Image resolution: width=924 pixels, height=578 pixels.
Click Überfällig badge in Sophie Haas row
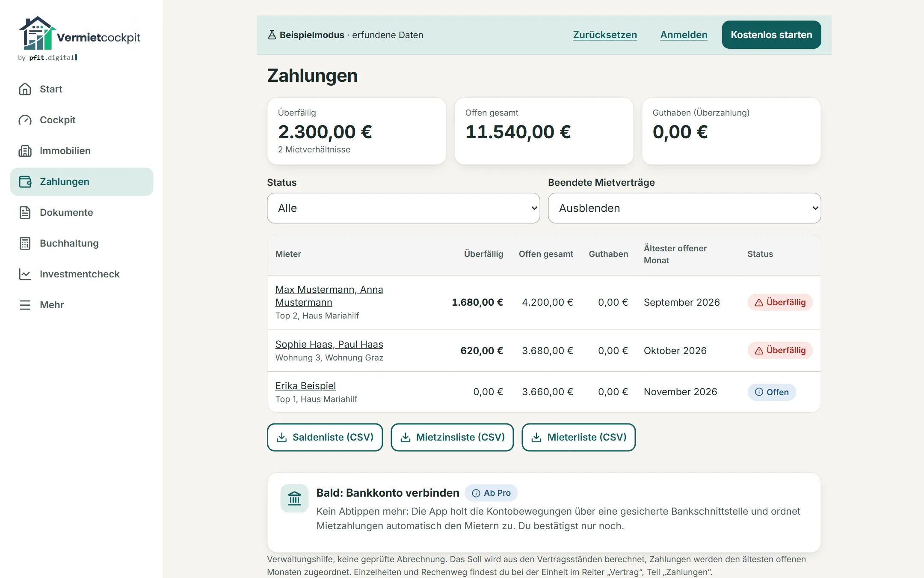pos(780,350)
